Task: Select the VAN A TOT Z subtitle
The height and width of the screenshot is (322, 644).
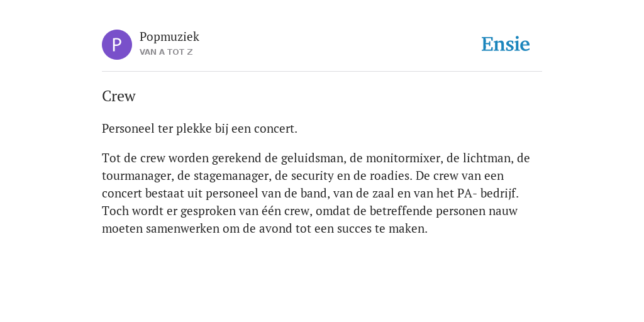Action: [x=166, y=52]
